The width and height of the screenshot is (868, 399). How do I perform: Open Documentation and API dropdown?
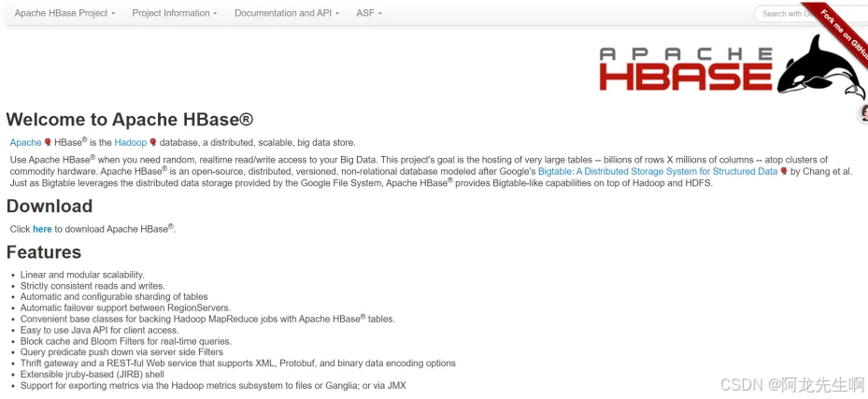click(287, 13)
